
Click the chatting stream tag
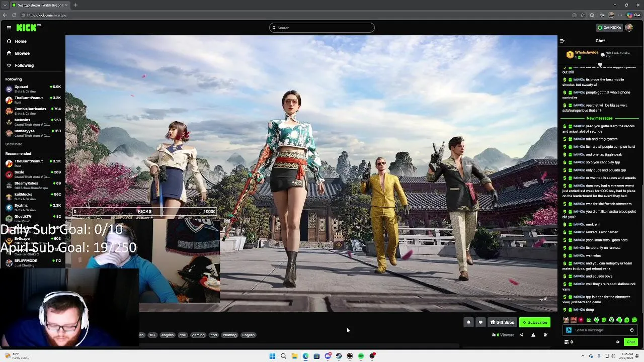229,335
